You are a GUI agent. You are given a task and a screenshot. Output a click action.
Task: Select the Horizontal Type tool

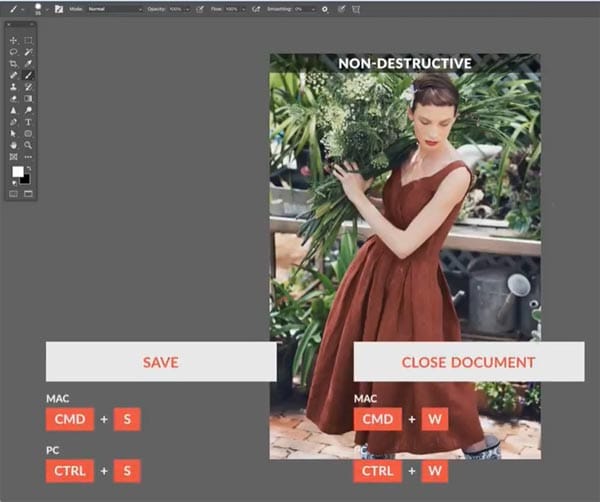click(x=28, y=121)
